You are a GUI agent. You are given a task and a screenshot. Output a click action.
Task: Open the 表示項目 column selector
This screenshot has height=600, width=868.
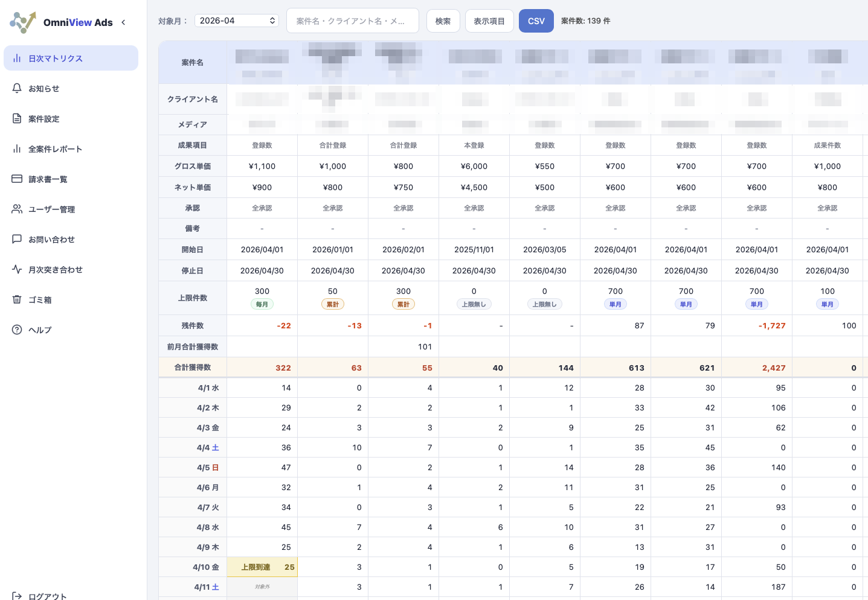489,21
